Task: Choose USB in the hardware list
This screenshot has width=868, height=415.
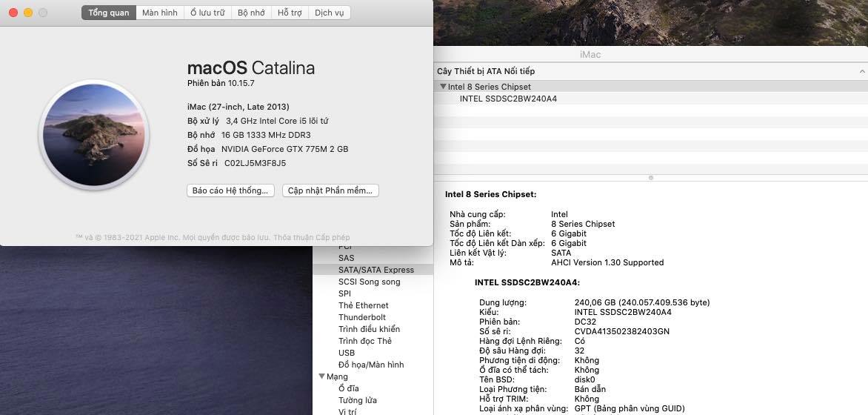Action: click(347, 353)
